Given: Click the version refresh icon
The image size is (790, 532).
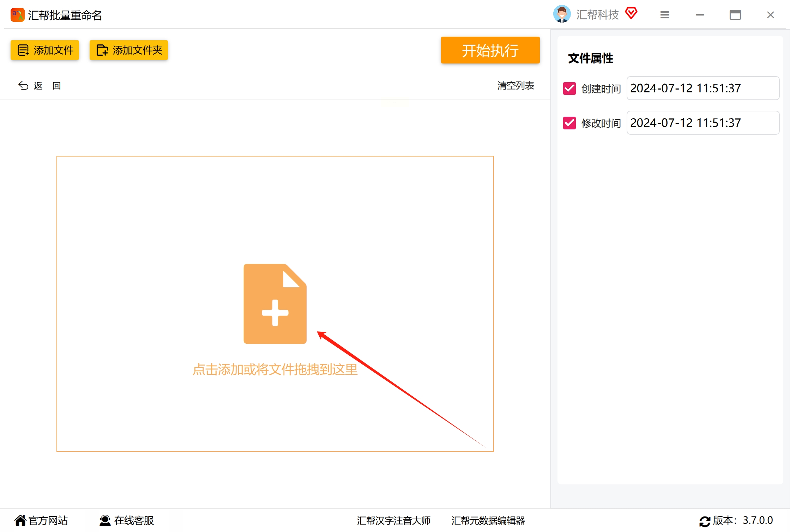Looking at the screenshot, I should click(x=704, y=521).
